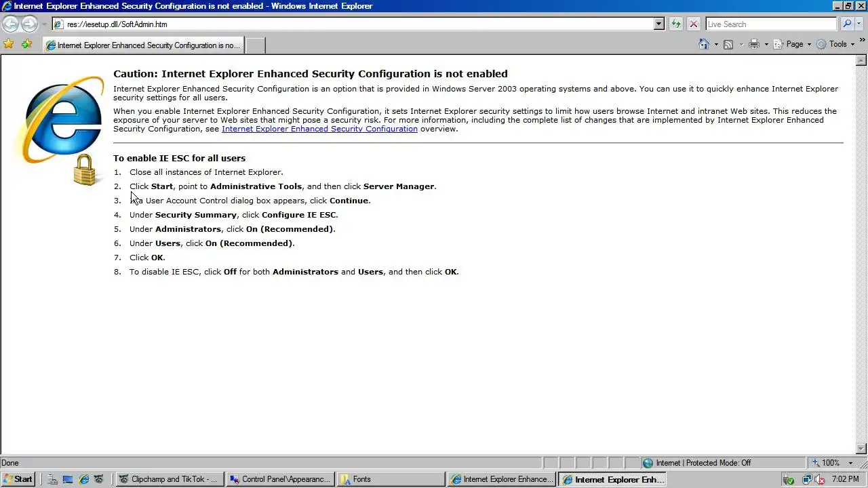Image resolution: width=868 pixels, height=488 pixels.
Task: Click the Internet zone globe icon in status bar
Action: (x=648, y=463)
